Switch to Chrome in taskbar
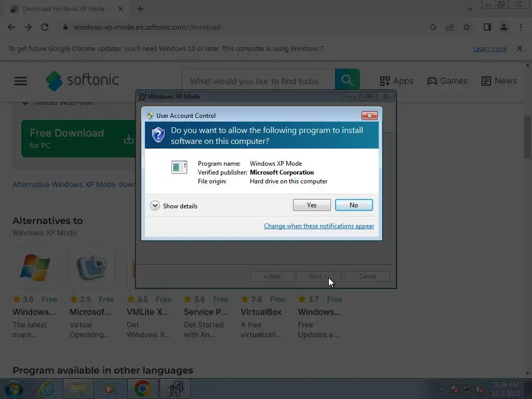Screen dimensions: 532x399 click(x=142, y=389)
